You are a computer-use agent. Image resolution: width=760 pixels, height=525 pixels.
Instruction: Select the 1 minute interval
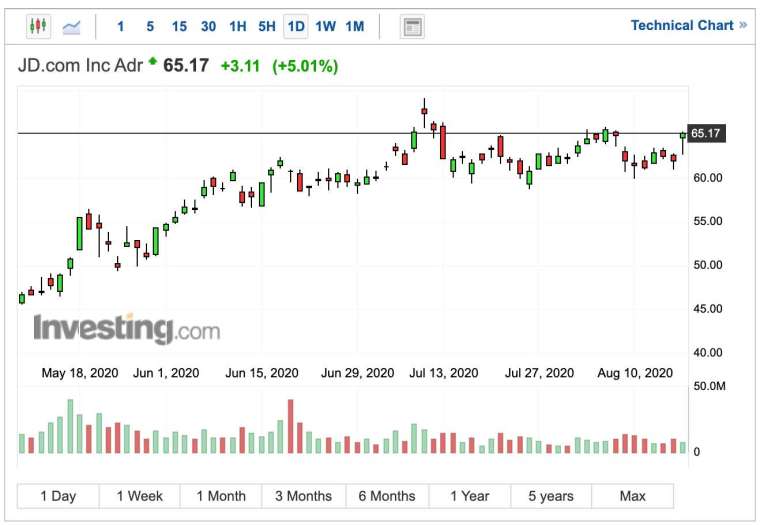[x=121, y=26]
